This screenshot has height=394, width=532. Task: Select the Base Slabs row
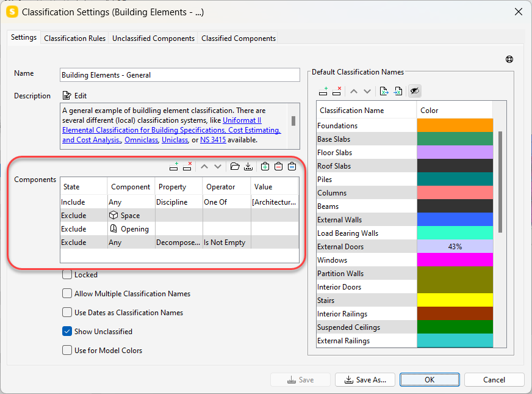tap(404, 139)
